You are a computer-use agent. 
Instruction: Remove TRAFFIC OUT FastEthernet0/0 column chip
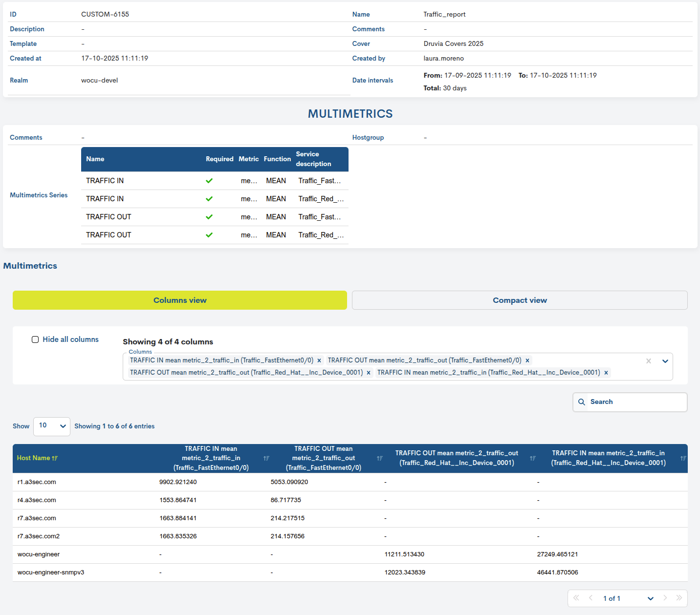point(527,361)
